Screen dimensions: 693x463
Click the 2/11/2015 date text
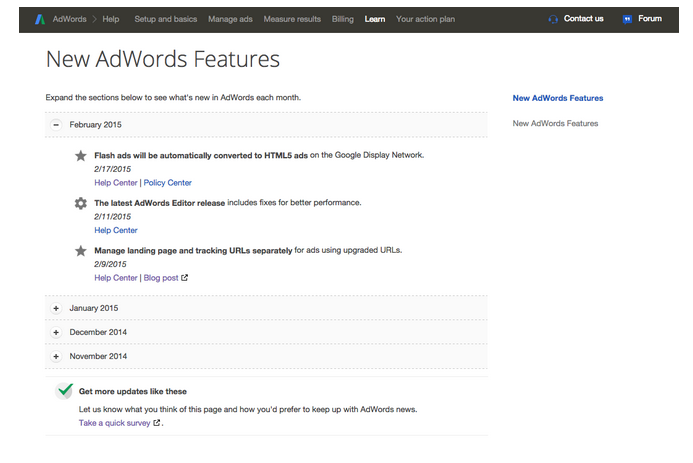tap(112, 216)
